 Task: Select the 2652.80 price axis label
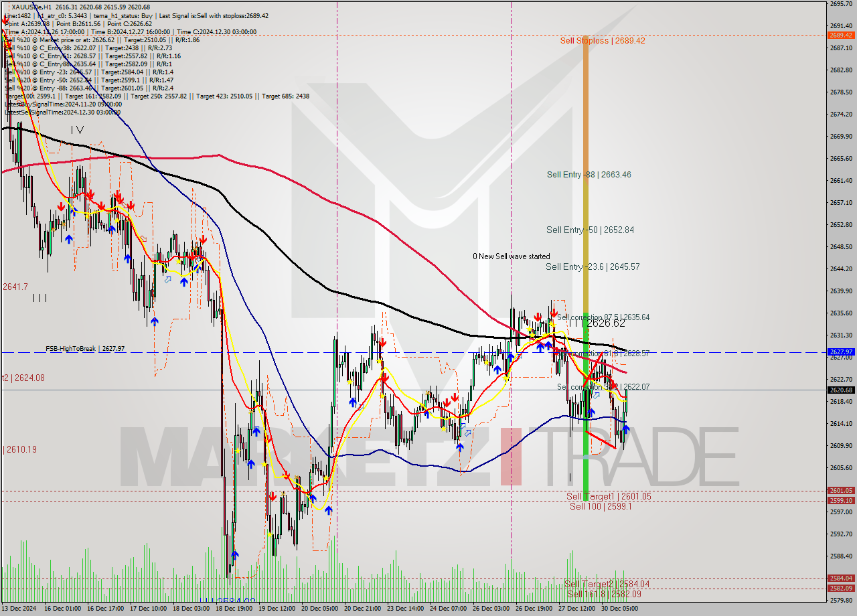[840, 224]
